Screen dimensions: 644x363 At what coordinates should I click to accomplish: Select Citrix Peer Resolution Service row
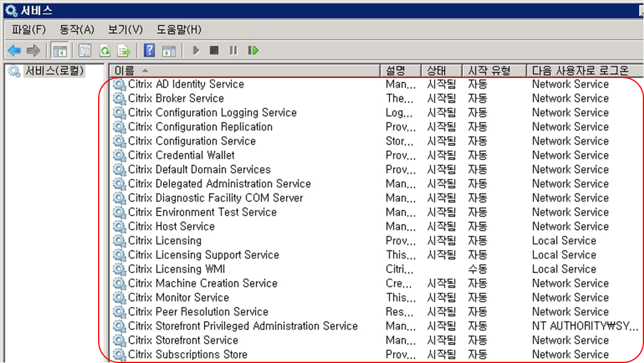click(376, 312)
